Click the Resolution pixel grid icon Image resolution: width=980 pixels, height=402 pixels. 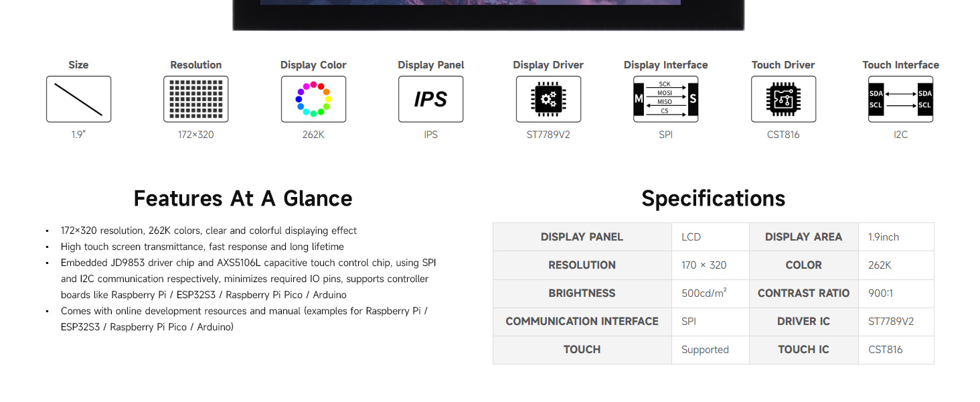click(195, 99)
